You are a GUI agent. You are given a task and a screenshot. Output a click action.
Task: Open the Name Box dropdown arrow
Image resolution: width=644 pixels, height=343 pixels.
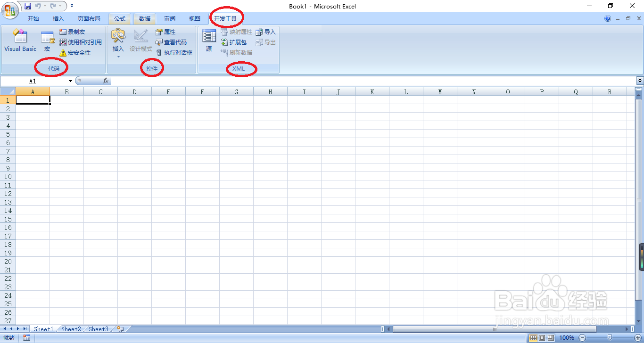[71, 81]
